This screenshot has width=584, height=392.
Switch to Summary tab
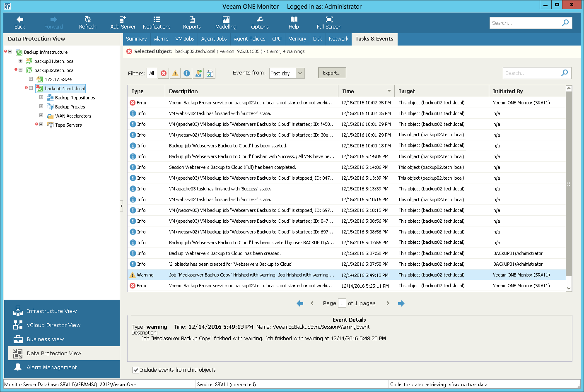click(x=136, y=39)
